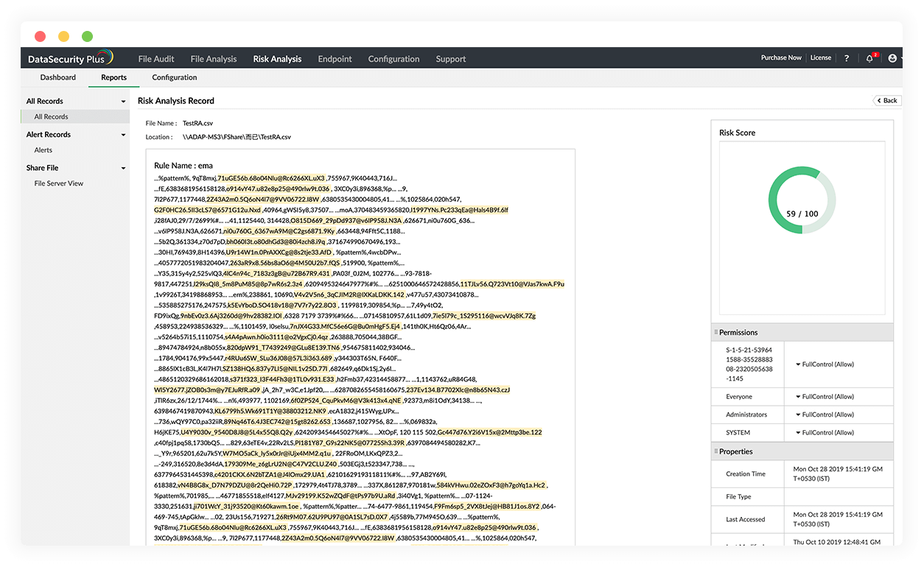Click the DataSecurity Plus logo

70,58
